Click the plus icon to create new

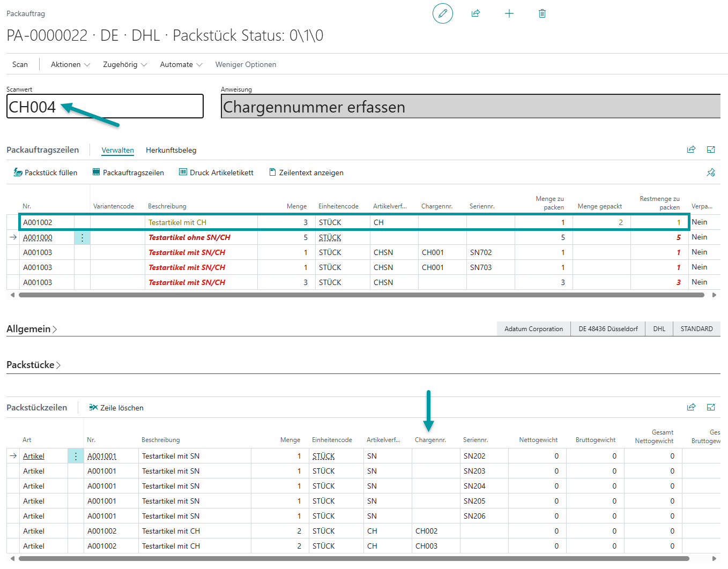(x=509, y=13)
